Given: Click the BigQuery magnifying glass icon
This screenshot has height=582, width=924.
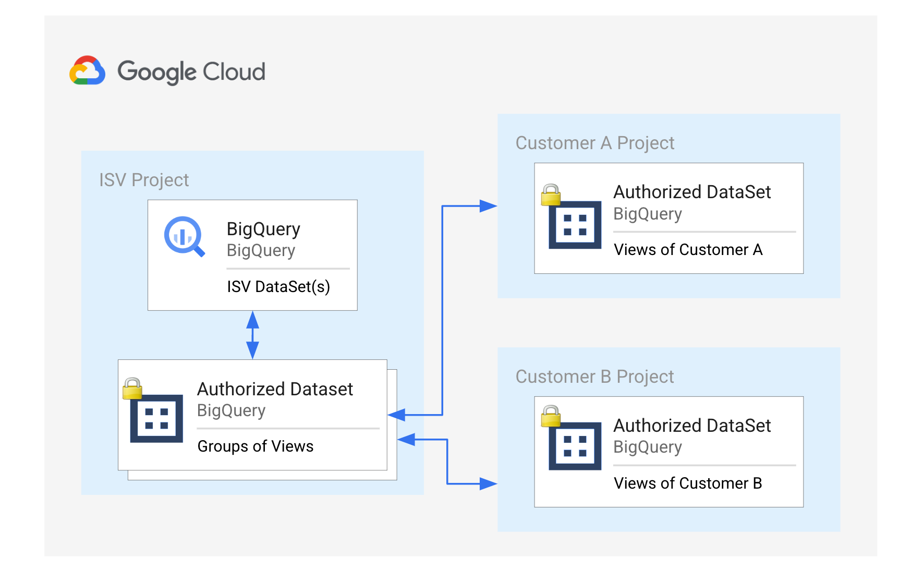Looking at the screenshot, I should 184,236.
